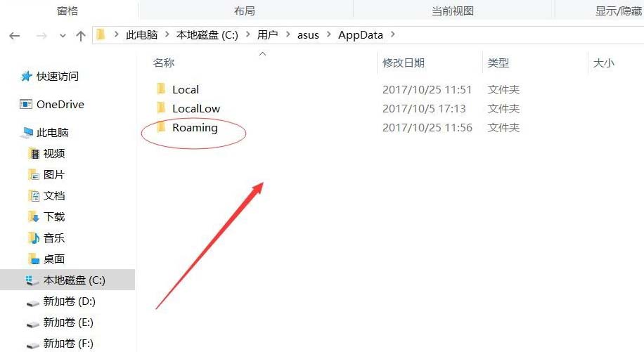Open 下载 folder in sidebar
This screenshot has height=352, width=644.
[46, 216]
